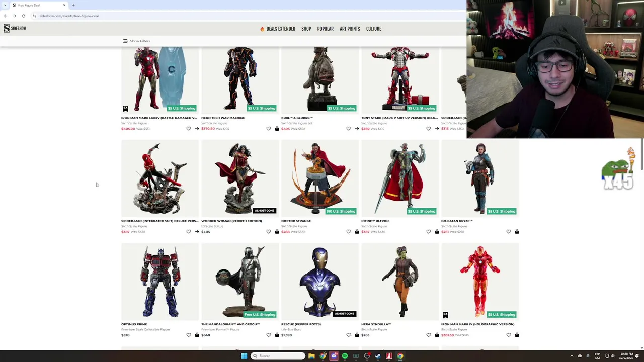
Task: Add Bo-Katan Kryze to cart
Action: tap(517, 232)
